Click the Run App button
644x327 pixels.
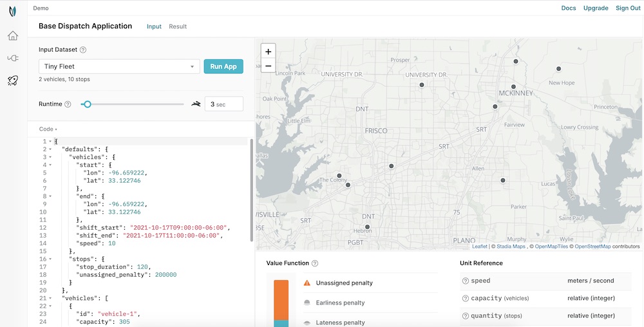coord(223,66)
